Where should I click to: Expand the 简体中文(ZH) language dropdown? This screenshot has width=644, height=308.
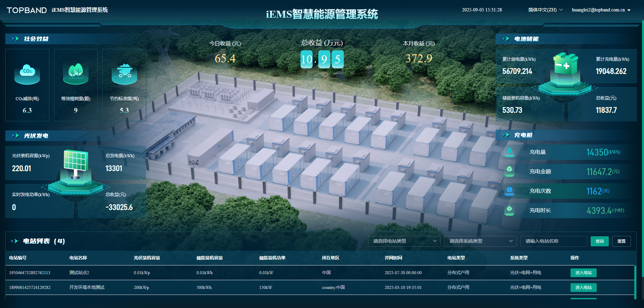[545, 10]
